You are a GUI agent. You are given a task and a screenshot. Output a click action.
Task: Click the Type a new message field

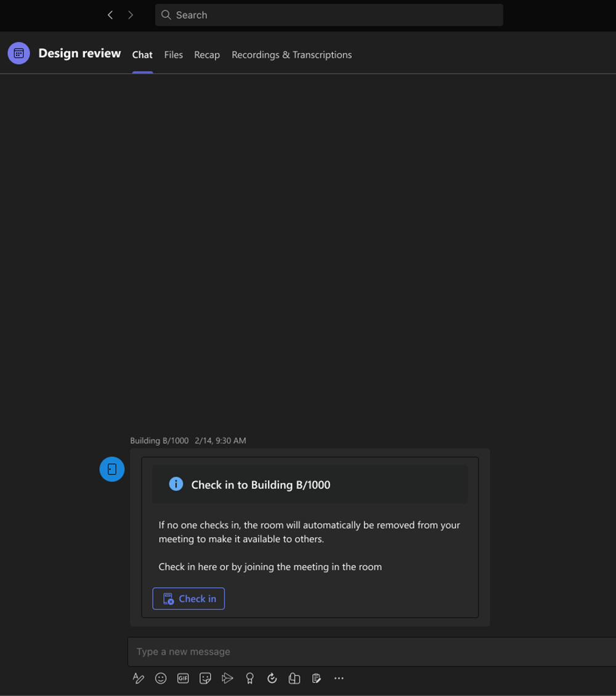point(372,652)
